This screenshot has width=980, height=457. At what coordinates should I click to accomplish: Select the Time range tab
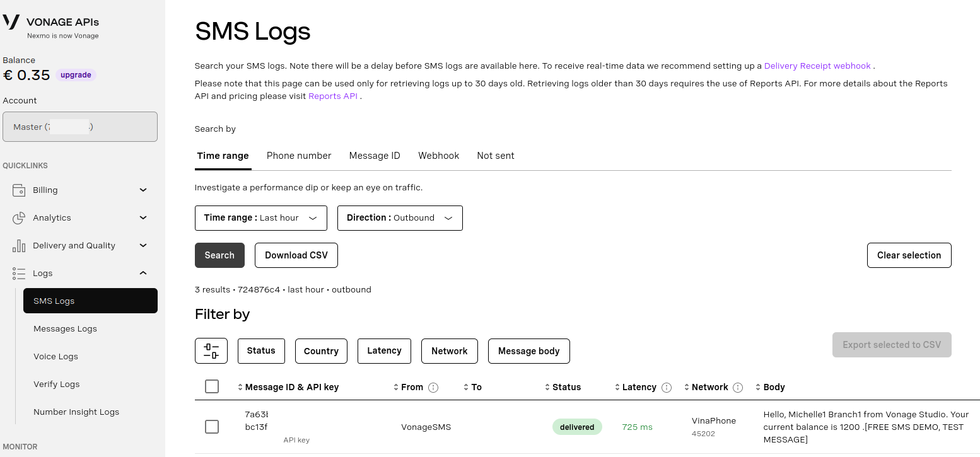tap(223, 156)
